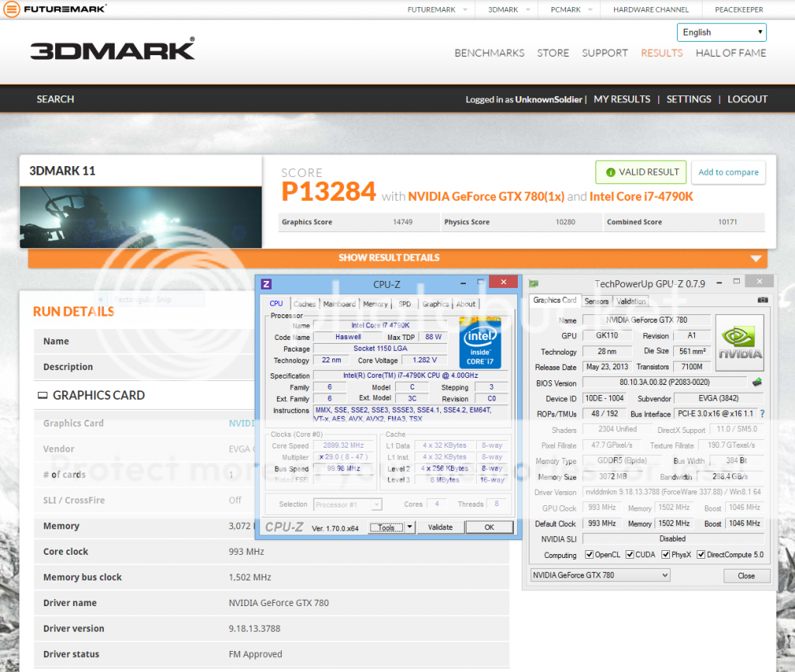The height and width of the screenshot is (672, 795).
Task: Open the Graphics tab in CPU-Z
Action: click(x=436, y=304)
